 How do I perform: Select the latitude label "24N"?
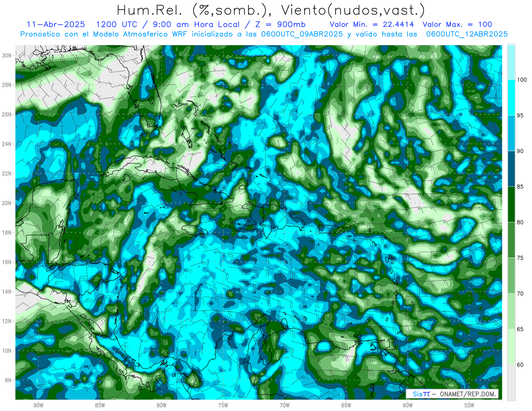click(7, 144)
